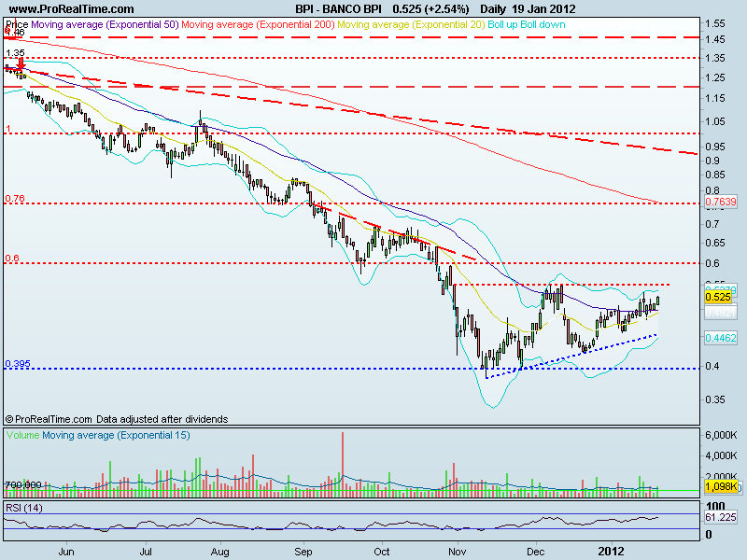
Task: Click the Boll down legend entry
Action: 543,24
